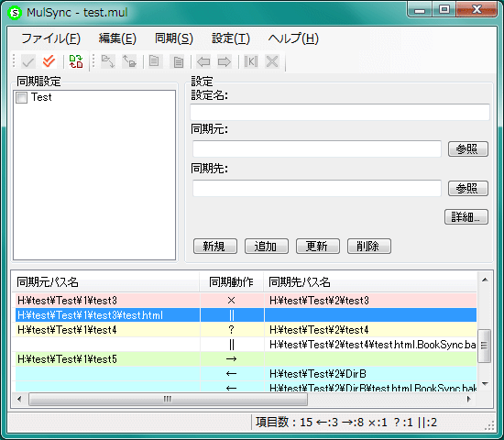Click the single gray checkmark toolbar icon
Viewport: 504px width, 440px height.
[28, 61]
